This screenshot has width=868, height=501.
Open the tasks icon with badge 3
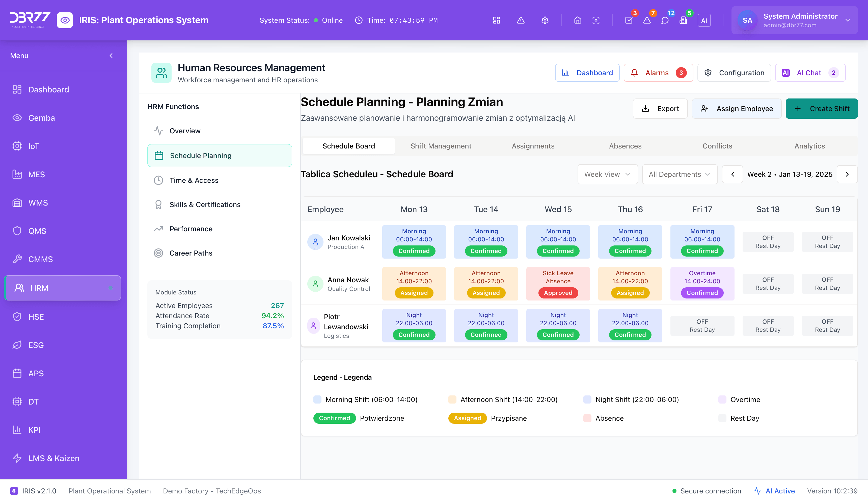[x=629, y=20]
